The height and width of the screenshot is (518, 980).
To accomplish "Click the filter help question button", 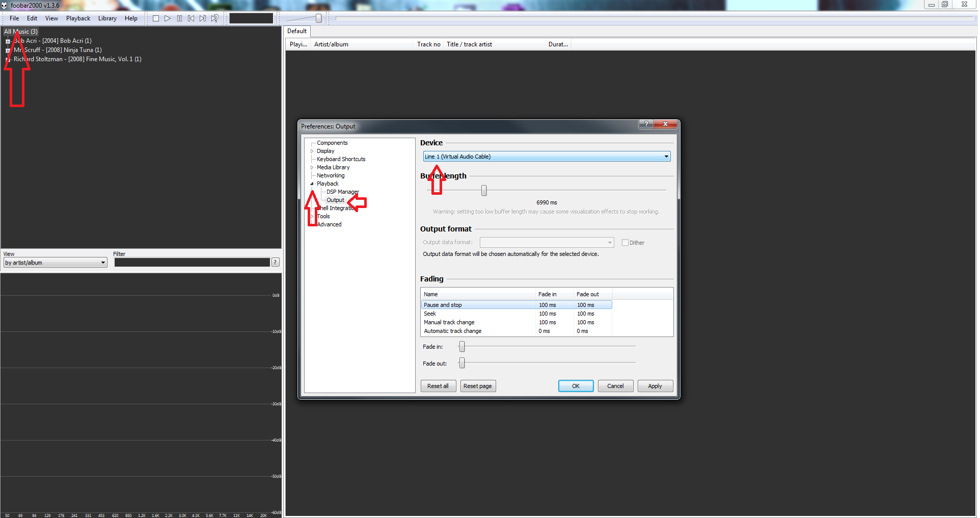I will tap(275, 262).
